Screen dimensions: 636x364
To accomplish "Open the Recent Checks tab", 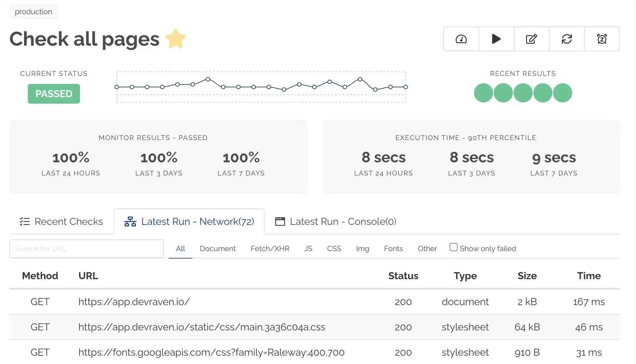I will [61, 221].
